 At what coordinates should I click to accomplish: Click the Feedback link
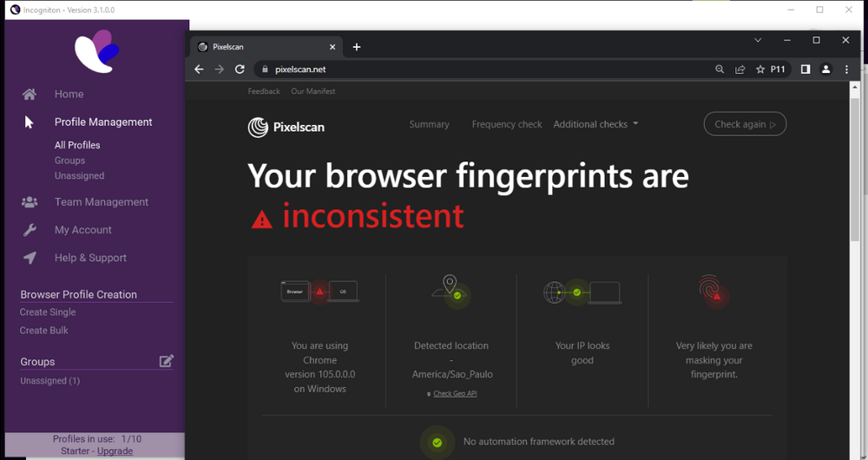pos(264,91)
